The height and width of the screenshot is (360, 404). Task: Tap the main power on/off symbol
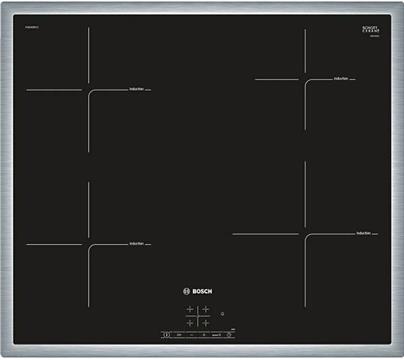pos(166,335)
